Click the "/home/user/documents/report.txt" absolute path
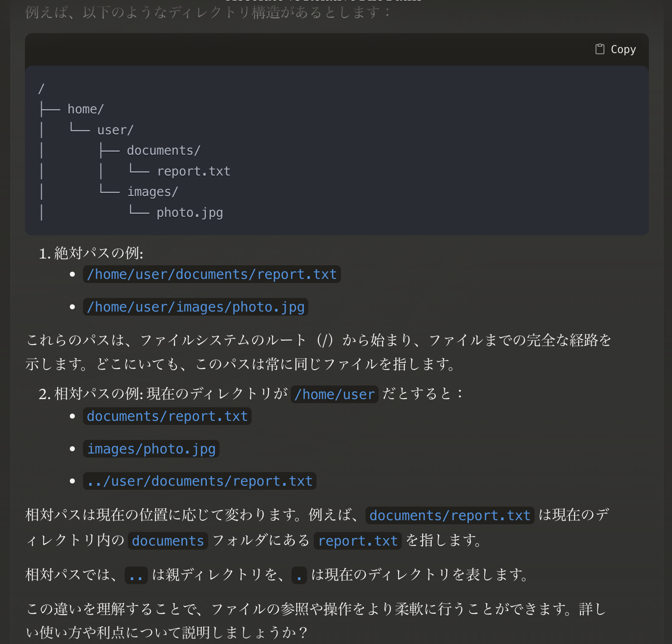Viewport: 672px width, 644px height. (x=212, y=274)
